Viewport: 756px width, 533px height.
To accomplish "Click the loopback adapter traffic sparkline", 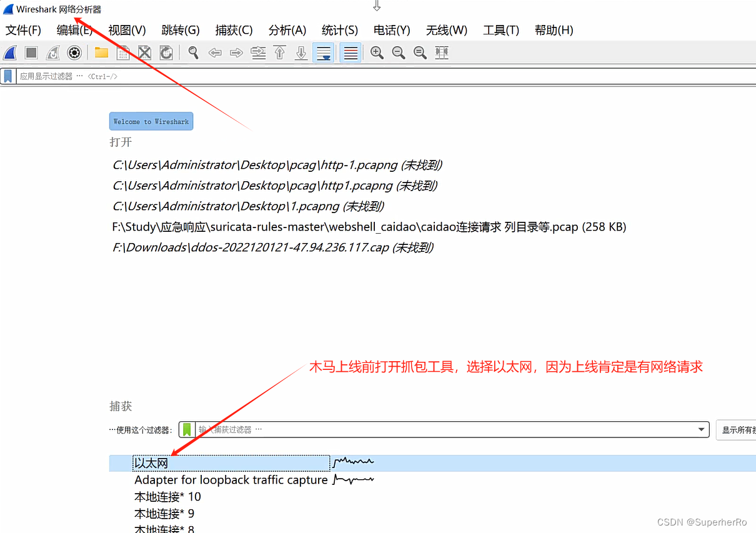I will [x=354, y=480].
